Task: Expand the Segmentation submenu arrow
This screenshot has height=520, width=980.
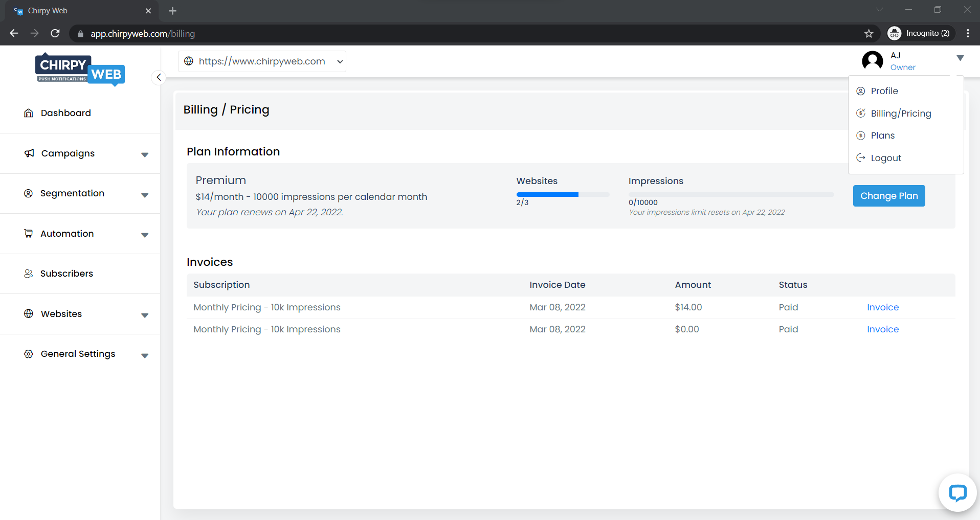Action: click(145, 195)
